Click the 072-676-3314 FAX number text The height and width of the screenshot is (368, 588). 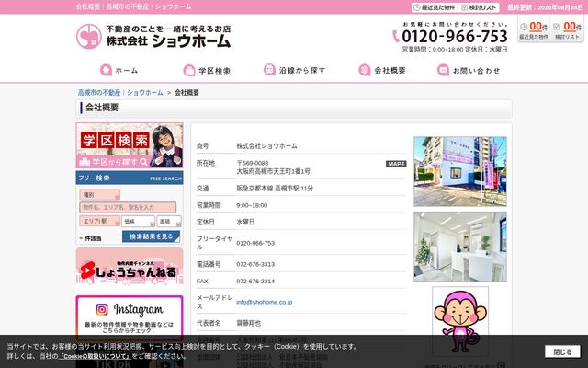pyautogui.click(x=255, y=282)
